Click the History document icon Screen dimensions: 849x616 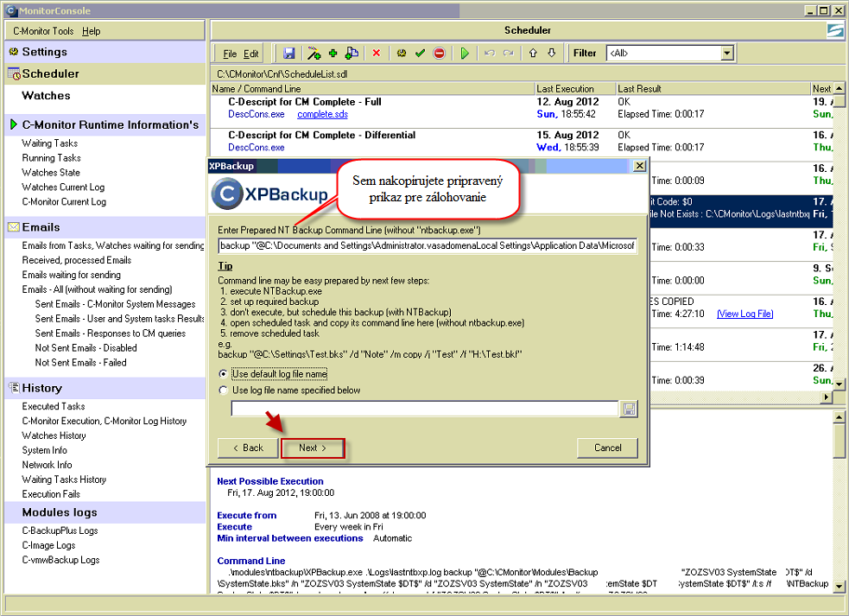14,387
